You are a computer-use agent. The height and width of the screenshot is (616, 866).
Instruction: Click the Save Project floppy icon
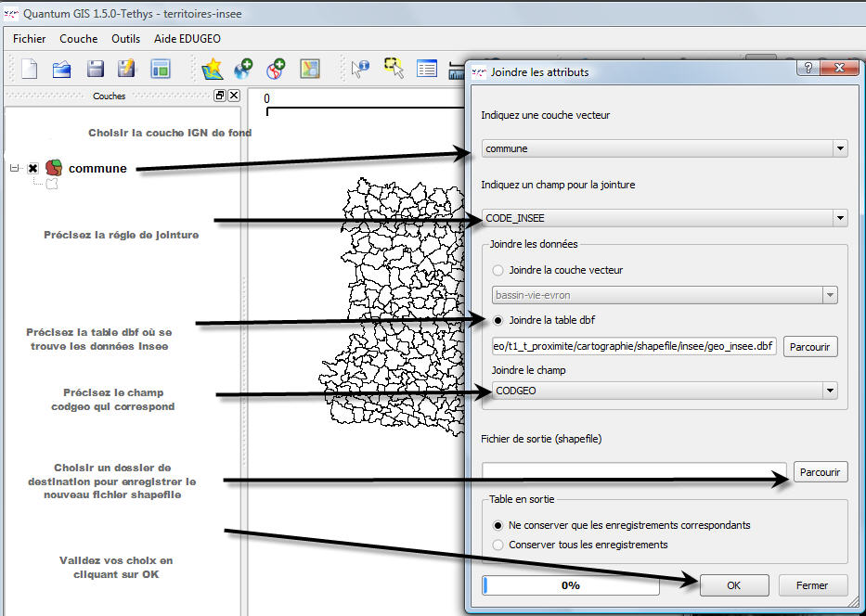click(x=95, y=69)
